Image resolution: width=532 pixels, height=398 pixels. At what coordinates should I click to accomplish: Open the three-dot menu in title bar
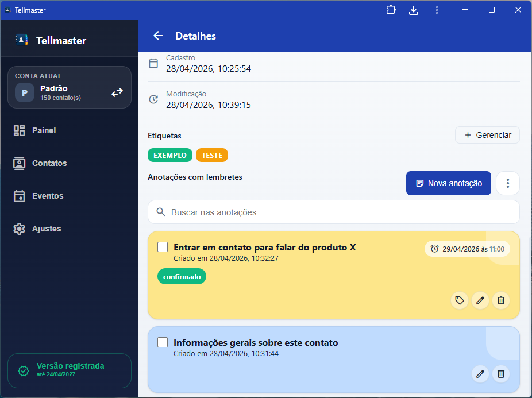pyautogui.click(x=437, y=10)
